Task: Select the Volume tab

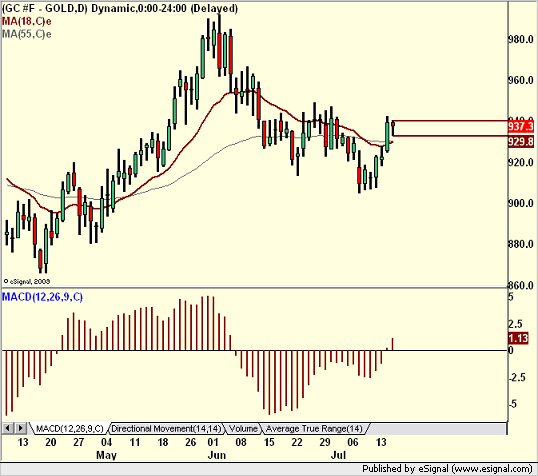Action: tap(243, 429)
